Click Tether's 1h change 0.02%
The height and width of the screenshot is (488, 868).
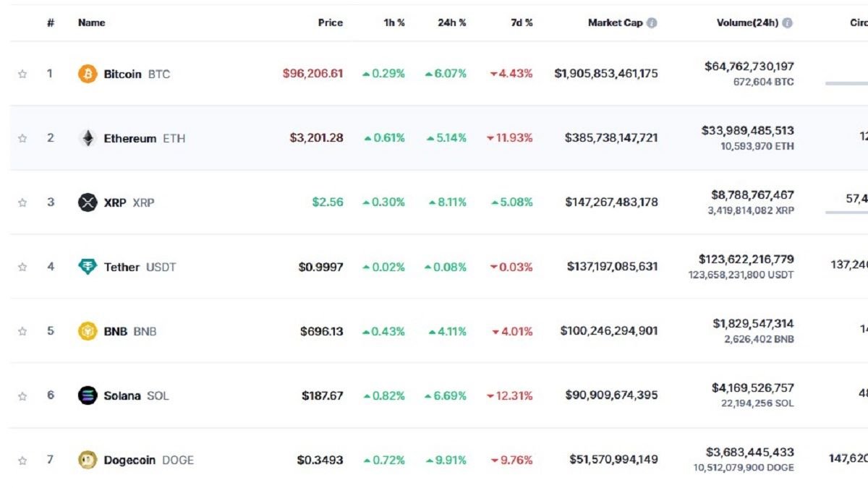tap(384, 267)
